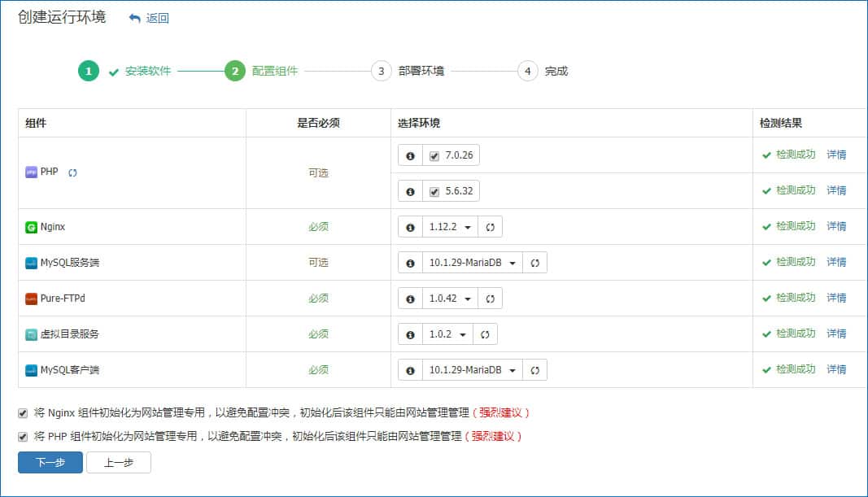Click red 强烈建议 on the Nginx line

click(x=500, y=413)
